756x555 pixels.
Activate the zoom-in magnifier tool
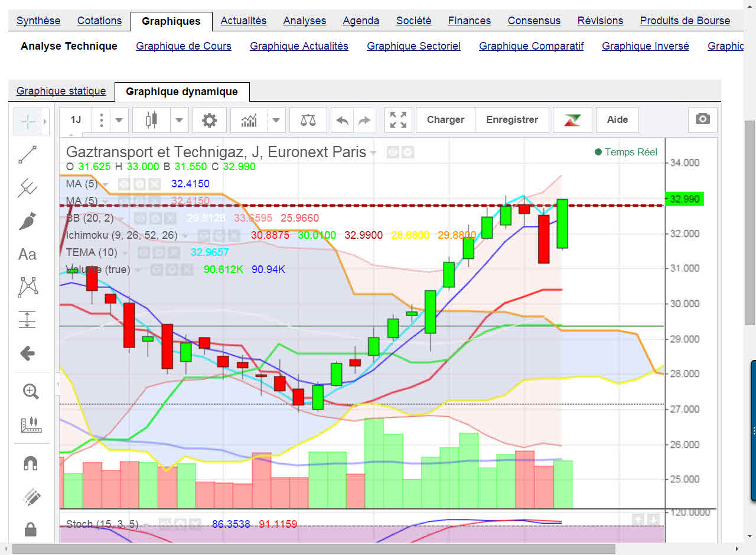pos(30,391)
